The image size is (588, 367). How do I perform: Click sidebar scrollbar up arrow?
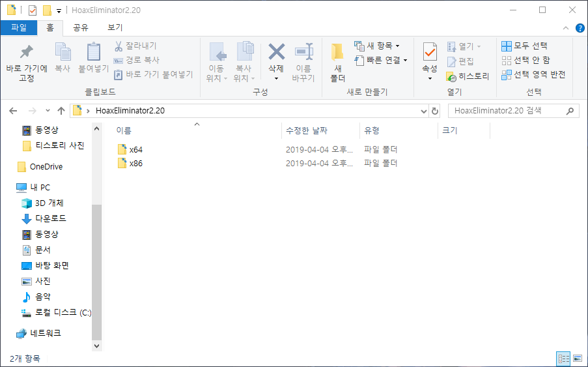point(97,128)
